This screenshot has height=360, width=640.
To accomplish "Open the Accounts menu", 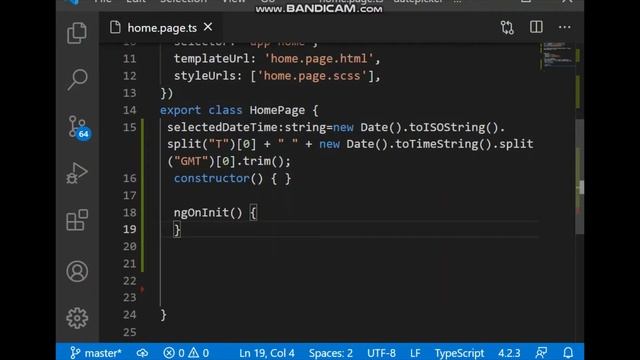I will click(x=77, y=271).
